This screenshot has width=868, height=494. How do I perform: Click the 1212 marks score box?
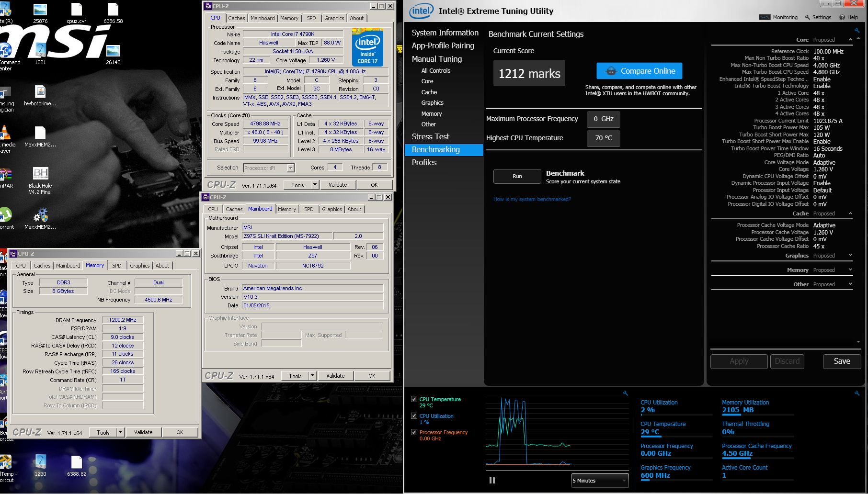(x=529, y=73)
